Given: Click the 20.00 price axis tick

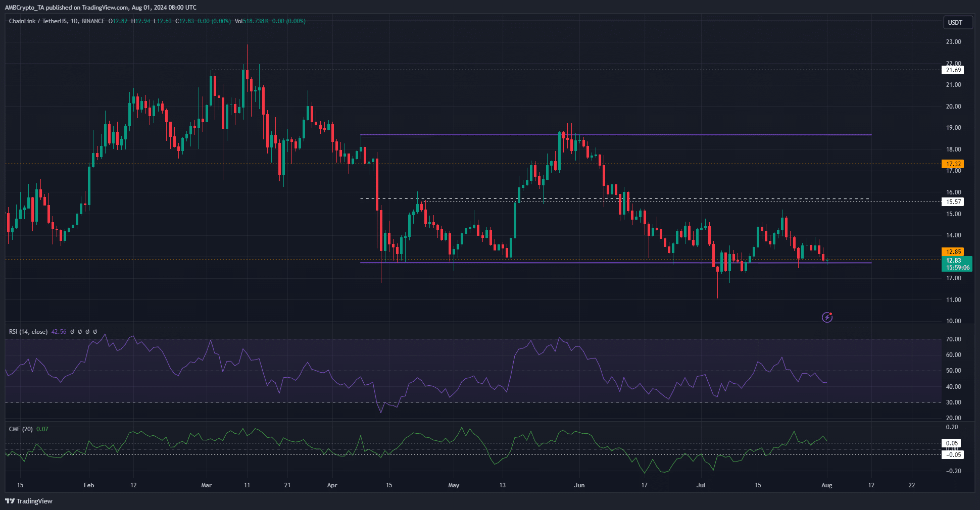Looking at the screenshot, I should [953, 107].
